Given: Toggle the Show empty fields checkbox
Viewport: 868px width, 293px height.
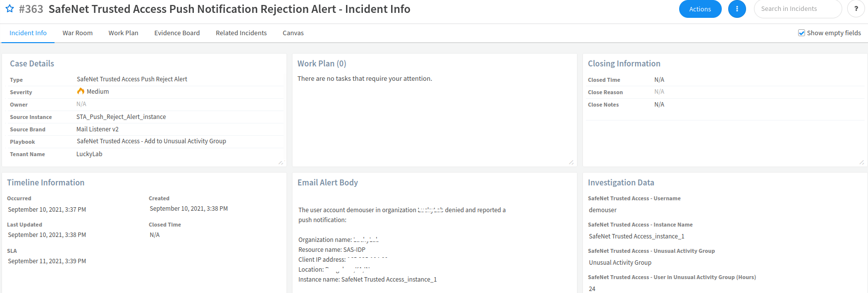Looking at the screenshot, I should coord(802,33).
